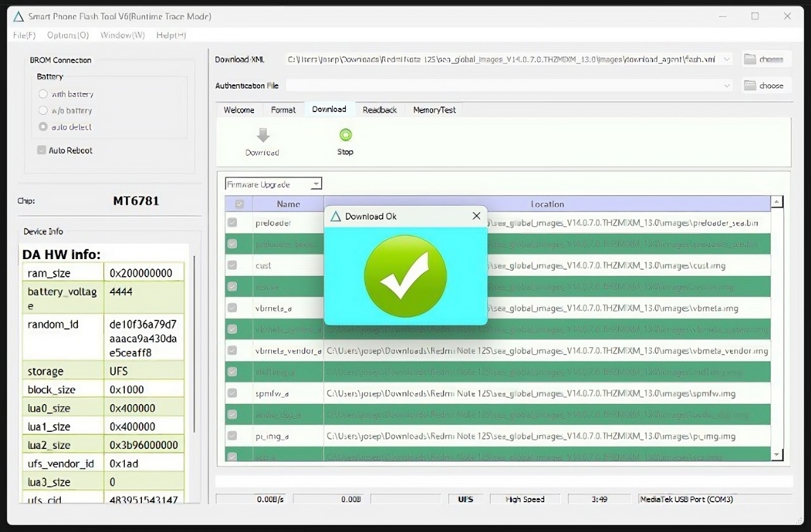The width and height of the screenshot is (811, 532).
Task: Select the 'with battery' radio option
Action: (x=43, y=94)
